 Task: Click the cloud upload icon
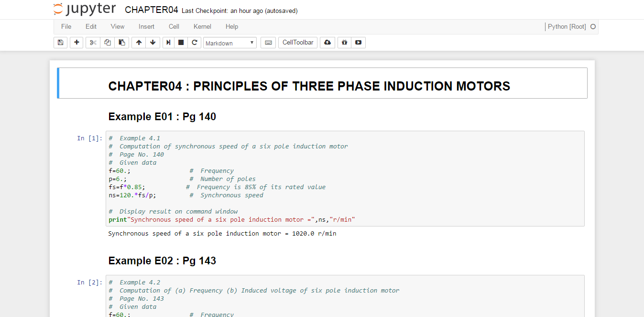[x=327, y=43]
